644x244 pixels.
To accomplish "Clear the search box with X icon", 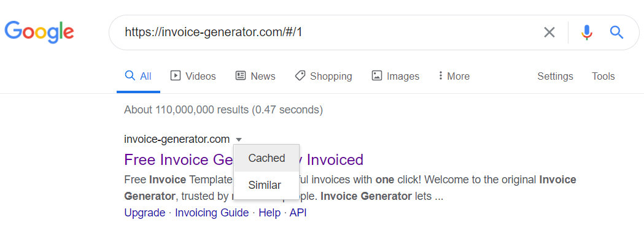I will [549, 32].
